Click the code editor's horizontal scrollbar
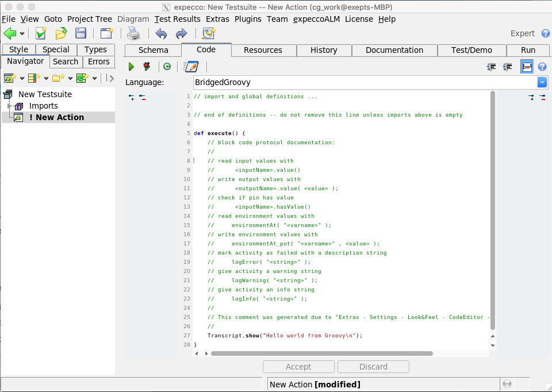 point(321,353)
